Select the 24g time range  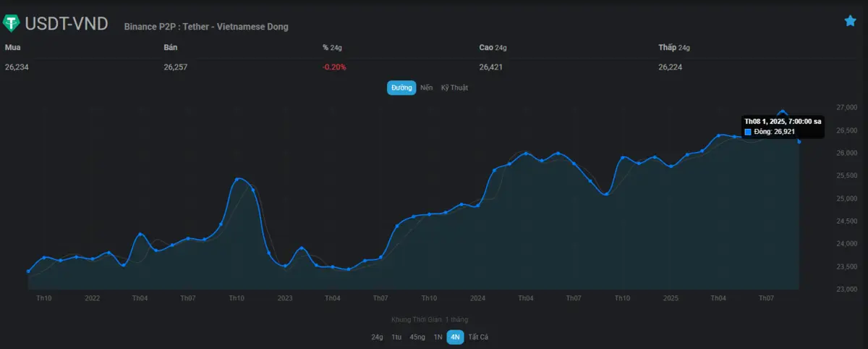click(x=377, y=337)
